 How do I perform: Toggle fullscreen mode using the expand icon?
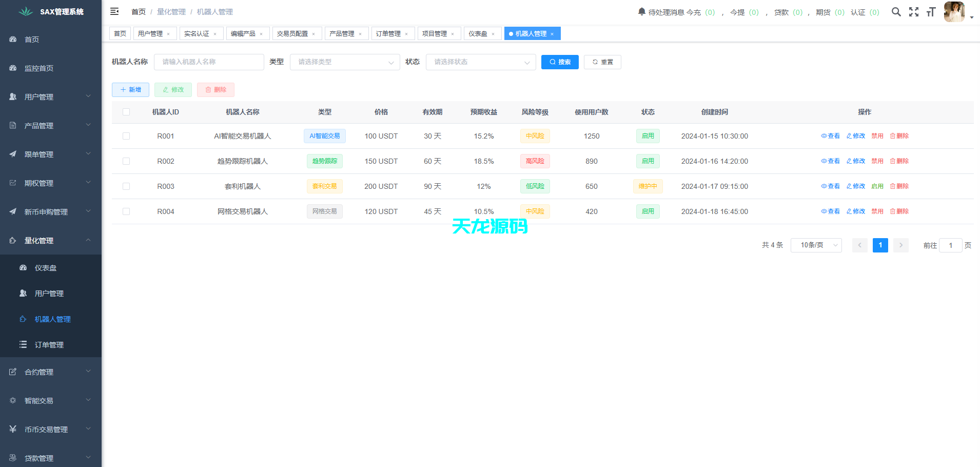914,11
